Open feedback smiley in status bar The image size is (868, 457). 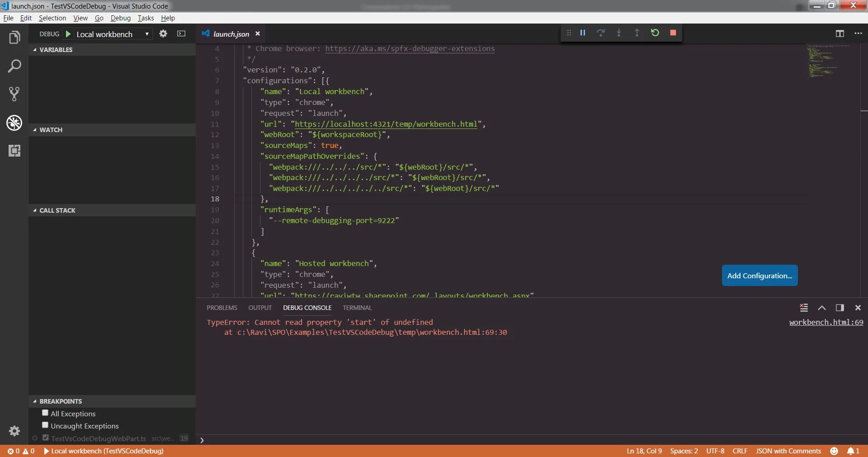point(834,451)
